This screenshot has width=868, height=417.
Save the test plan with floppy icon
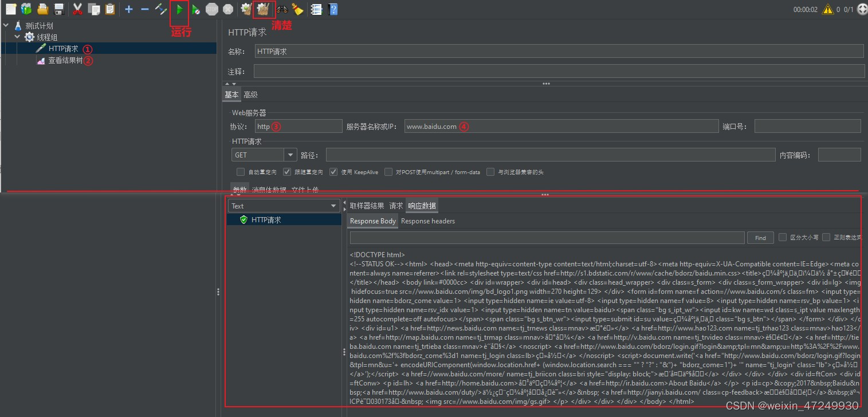(x=58, y=9)
